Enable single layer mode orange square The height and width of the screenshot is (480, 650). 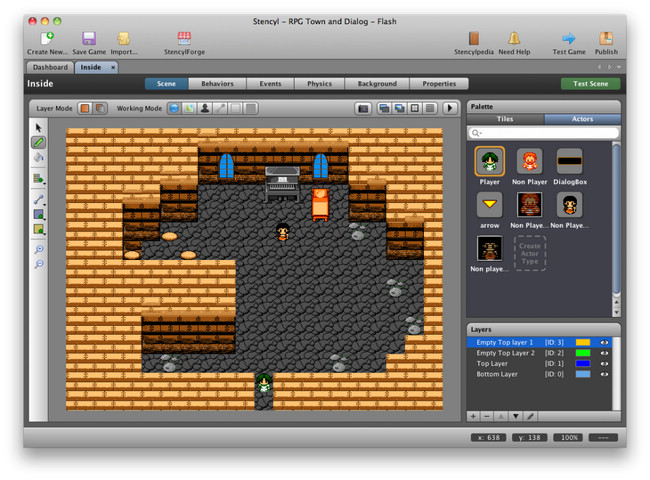pyautogui.click(x=85, y=108)
